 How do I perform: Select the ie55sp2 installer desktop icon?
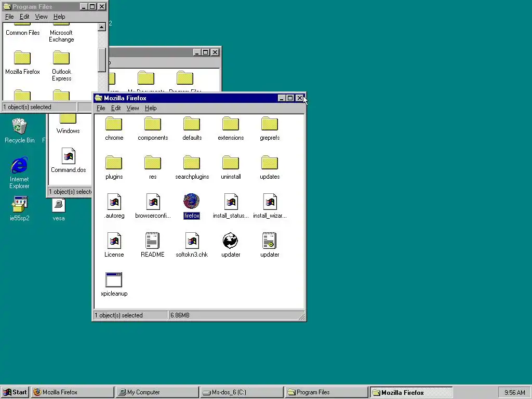point(19,205)
